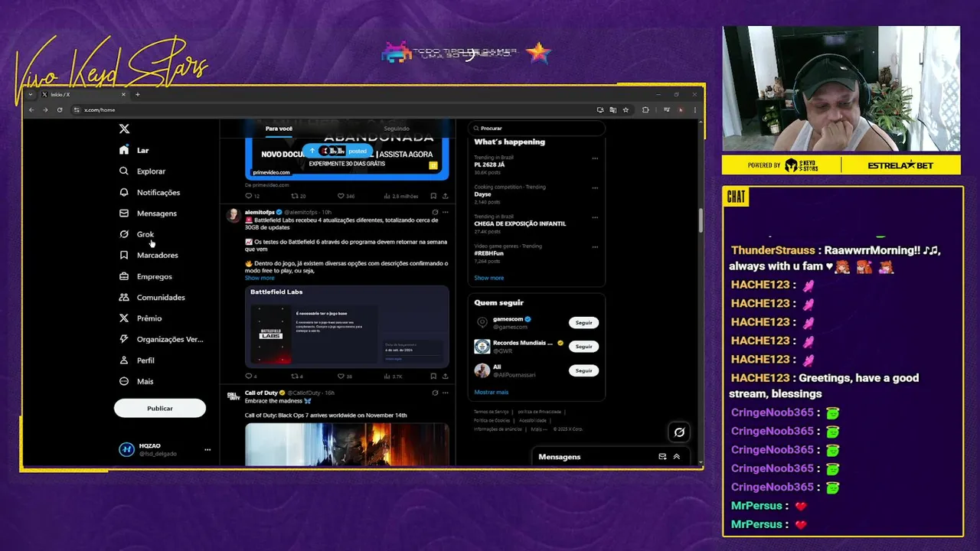Viewport: 980px width, 551px height.
Task: Click the Marcadores bookmark icon in sidebar
Action: pos(124,255)
